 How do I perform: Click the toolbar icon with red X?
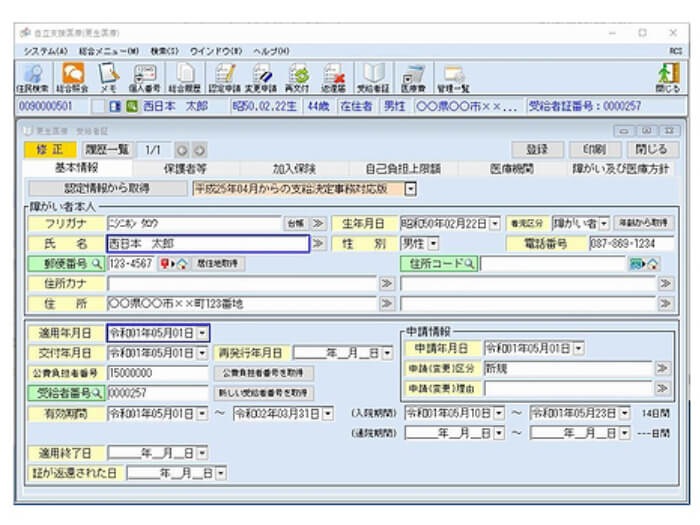tap(333, 78)
